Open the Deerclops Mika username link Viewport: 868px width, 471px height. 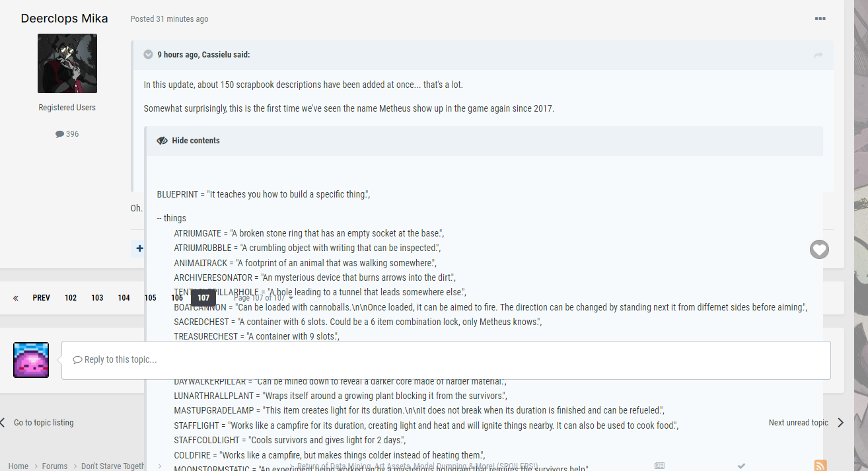(64, 18)
